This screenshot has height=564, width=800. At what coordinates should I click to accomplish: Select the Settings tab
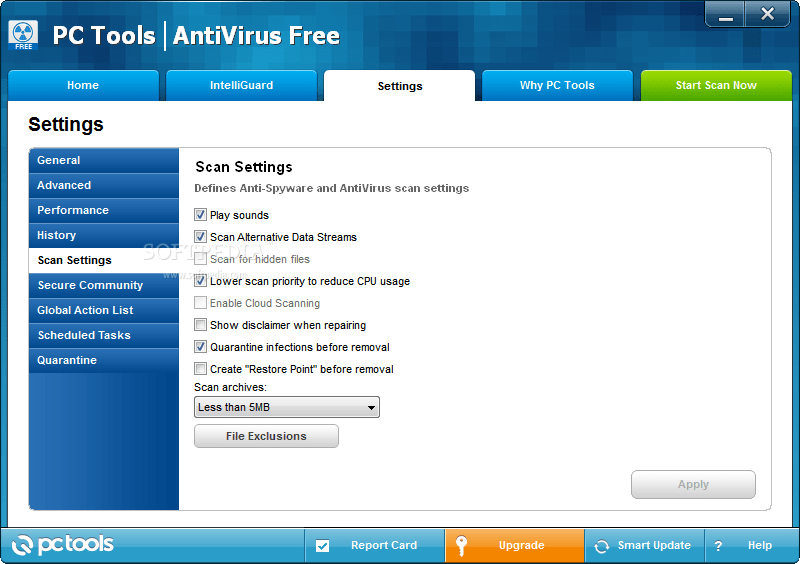point(399,86)
